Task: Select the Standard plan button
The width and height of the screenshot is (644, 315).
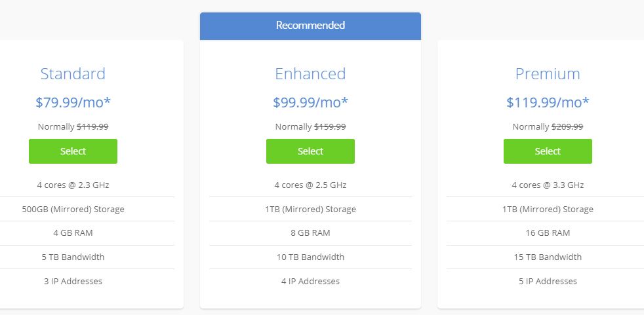Action: 73,151
